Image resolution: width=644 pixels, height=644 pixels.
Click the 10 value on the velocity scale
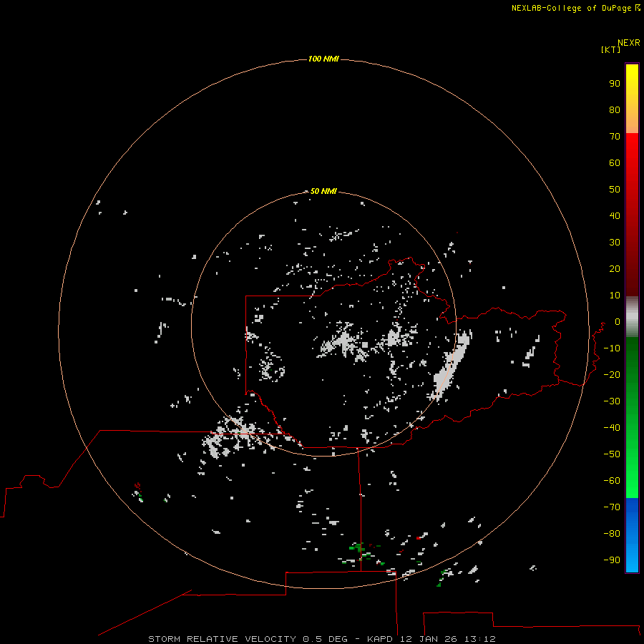(x=615, y=296)
